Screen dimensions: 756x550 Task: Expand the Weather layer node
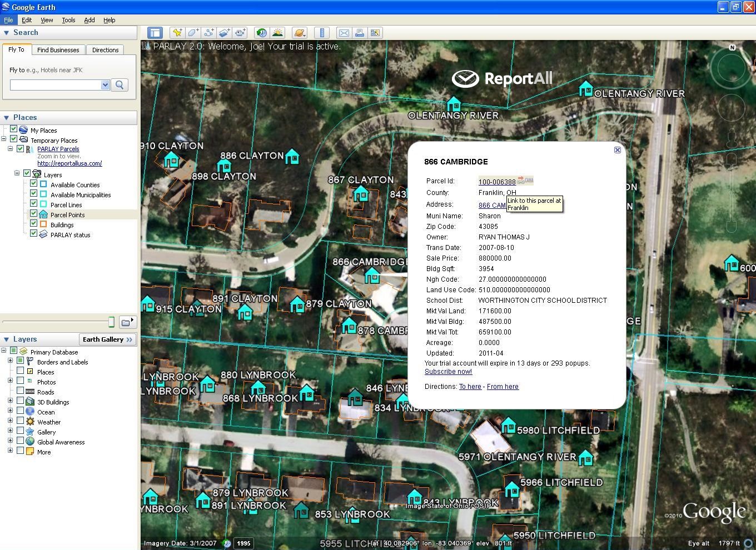click(x=10, y=421)
